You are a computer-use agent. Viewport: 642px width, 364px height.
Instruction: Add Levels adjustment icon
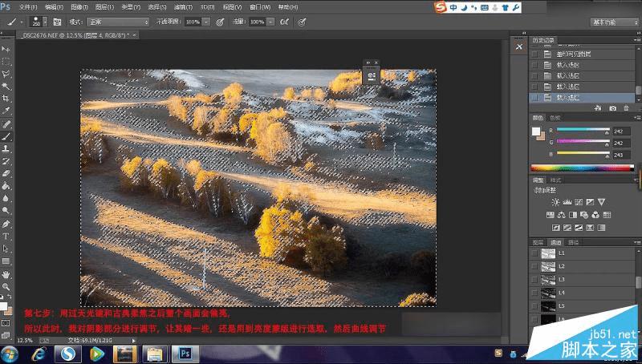(567, 202)
